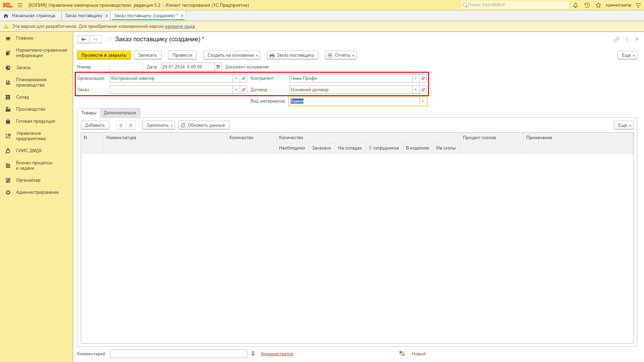The height and width of the screenshot is (362, 644).
Task: Open the date calendar picker icon
Action: [x=218, y=67]
